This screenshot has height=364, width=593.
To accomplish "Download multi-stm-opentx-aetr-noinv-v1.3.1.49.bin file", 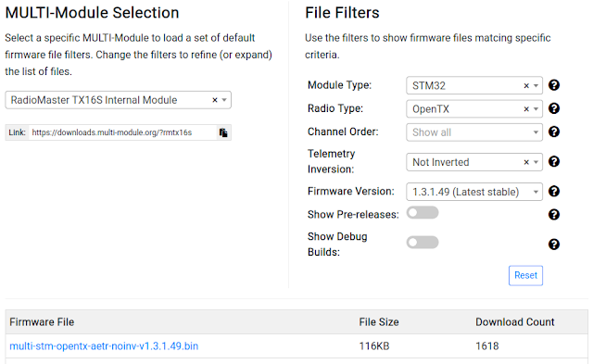I will tap(104, 345).
